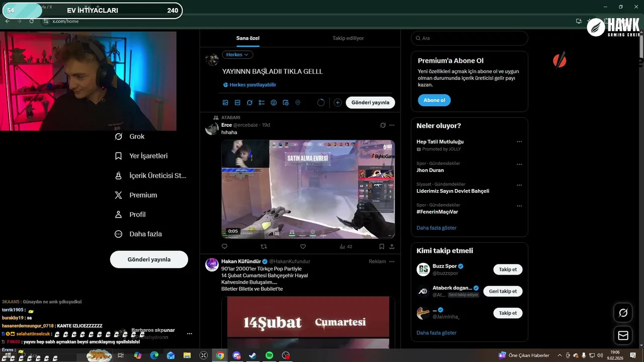This screenshot has height=362, width=644.
Task: Share Erce's post
Action: tap(392, 246)
